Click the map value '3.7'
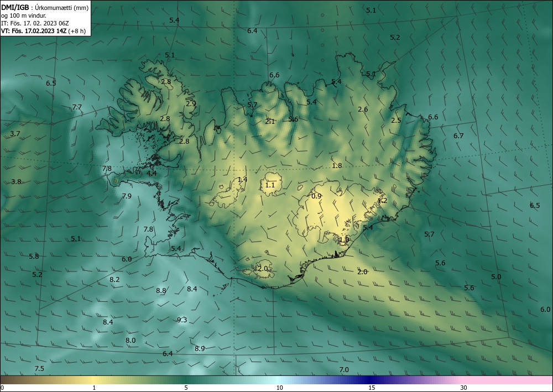553x392 pixels. [x=15, y=134]
